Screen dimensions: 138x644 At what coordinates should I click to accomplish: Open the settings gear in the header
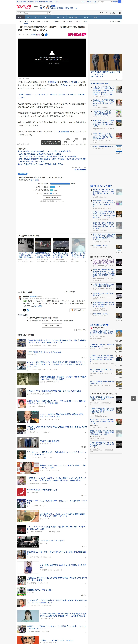pos(120,13)
